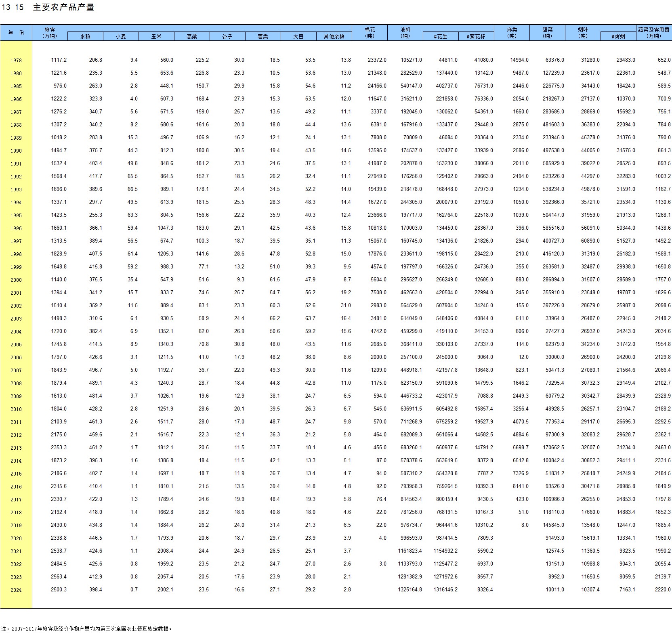Select the 2023 粮食 value 2563.4

(59, 577)
